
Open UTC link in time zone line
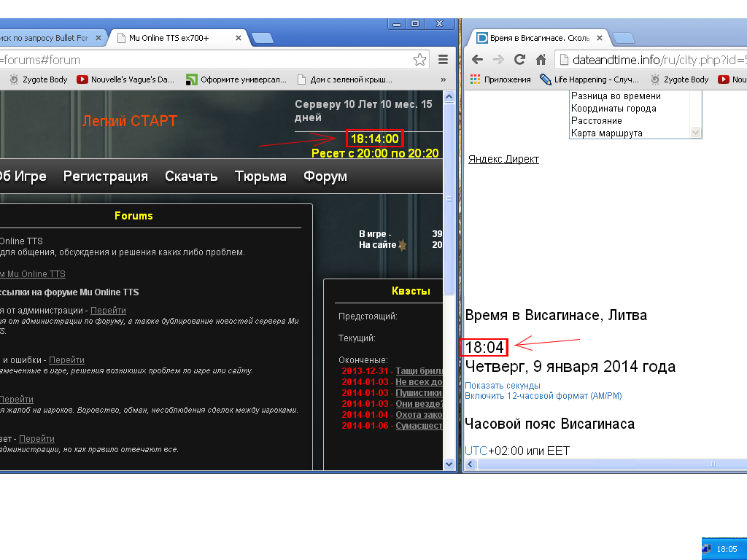coord(476,451)
